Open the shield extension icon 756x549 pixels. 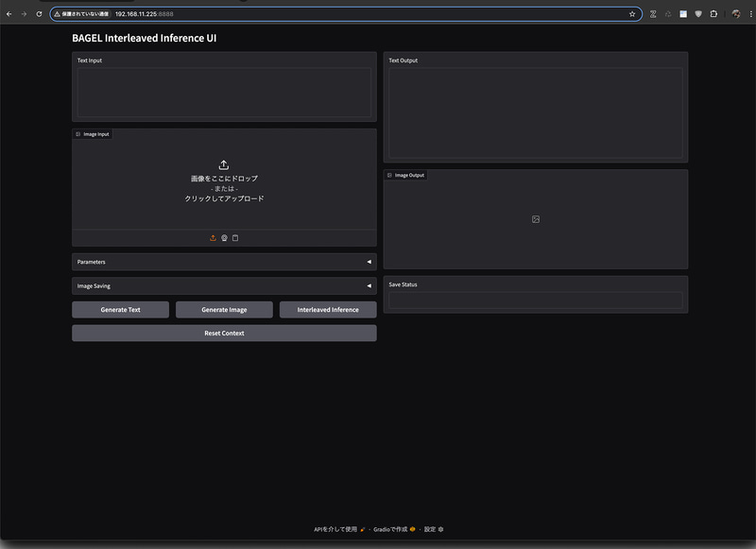(x=698, y=14)
